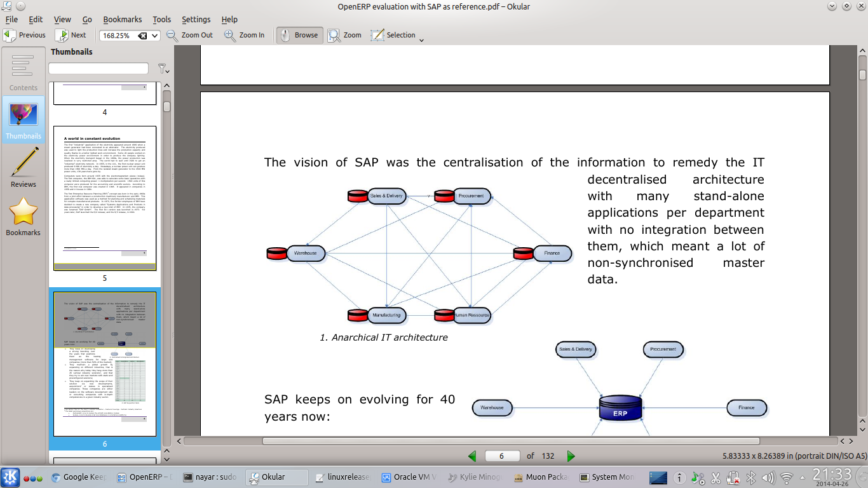Select page 5 thumbnail

point(105,198)
